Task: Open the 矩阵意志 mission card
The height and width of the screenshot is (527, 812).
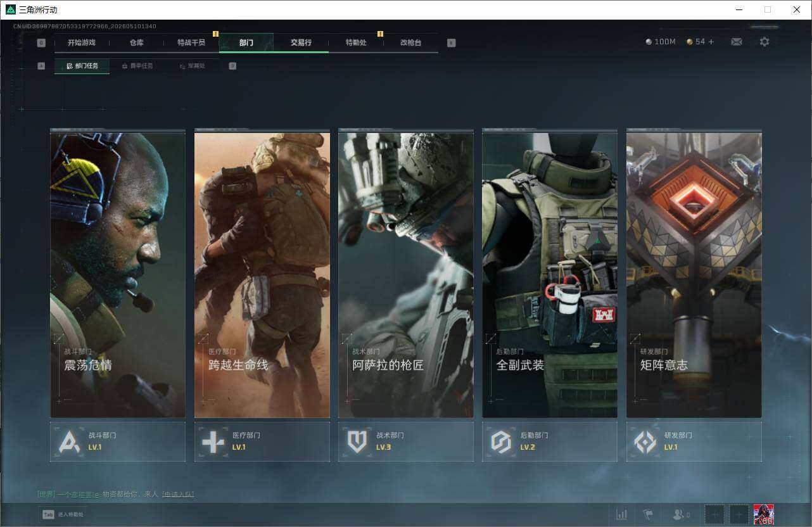Action: click(694, 274)
